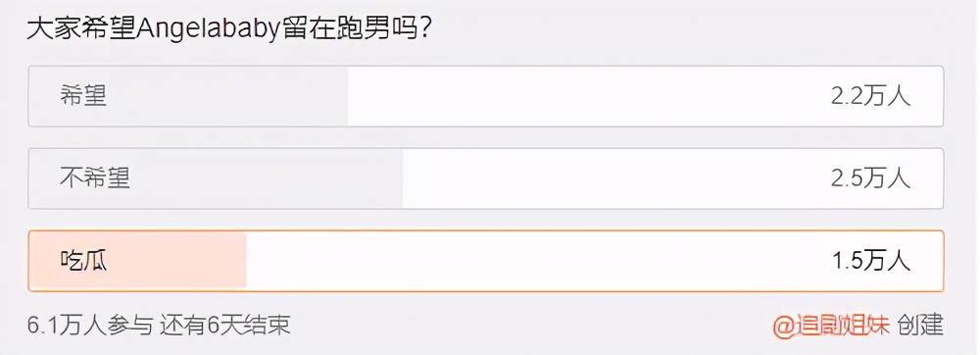The width and height of the screenshot is (980, 355).
Task: Click the "创建" label beside creator name
Action: click(920, 325)
